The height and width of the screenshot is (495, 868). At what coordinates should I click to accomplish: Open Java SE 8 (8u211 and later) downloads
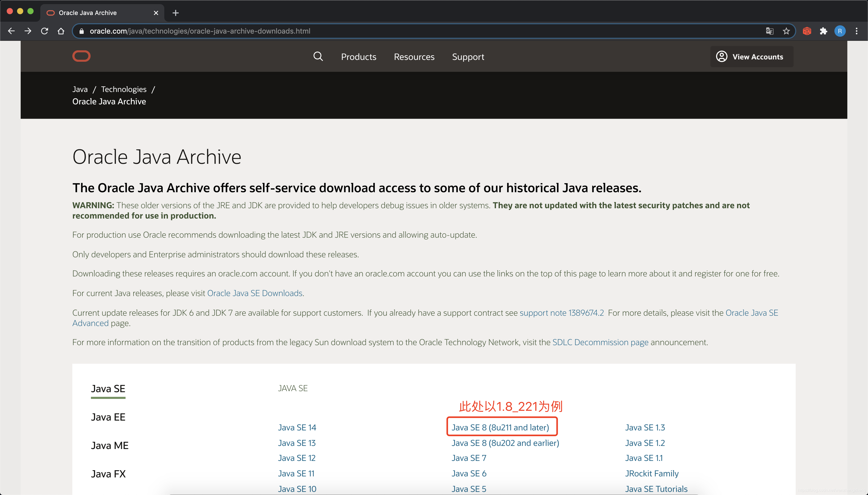click(x=501, y=427)
